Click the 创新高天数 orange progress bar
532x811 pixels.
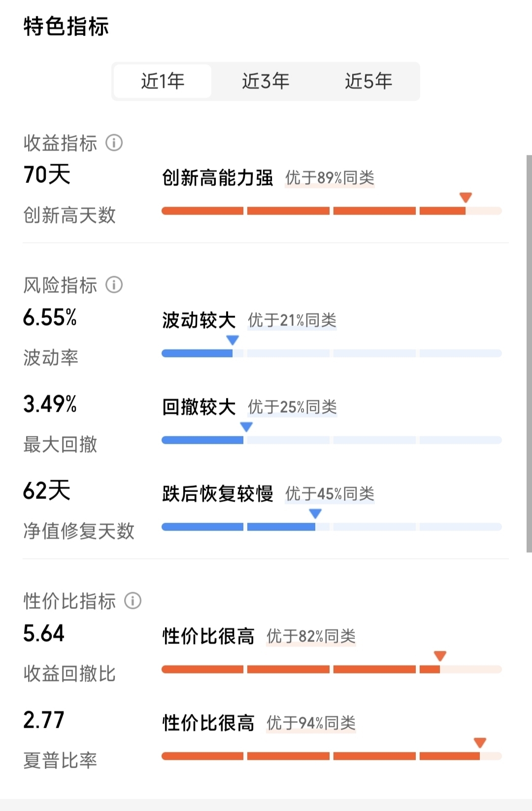(332, 211)
